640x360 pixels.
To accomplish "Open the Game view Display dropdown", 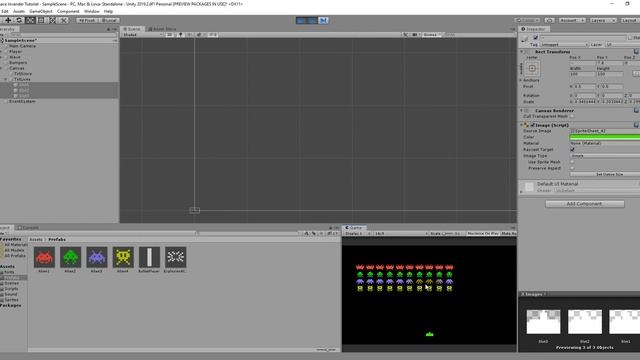I will point(357,233).
